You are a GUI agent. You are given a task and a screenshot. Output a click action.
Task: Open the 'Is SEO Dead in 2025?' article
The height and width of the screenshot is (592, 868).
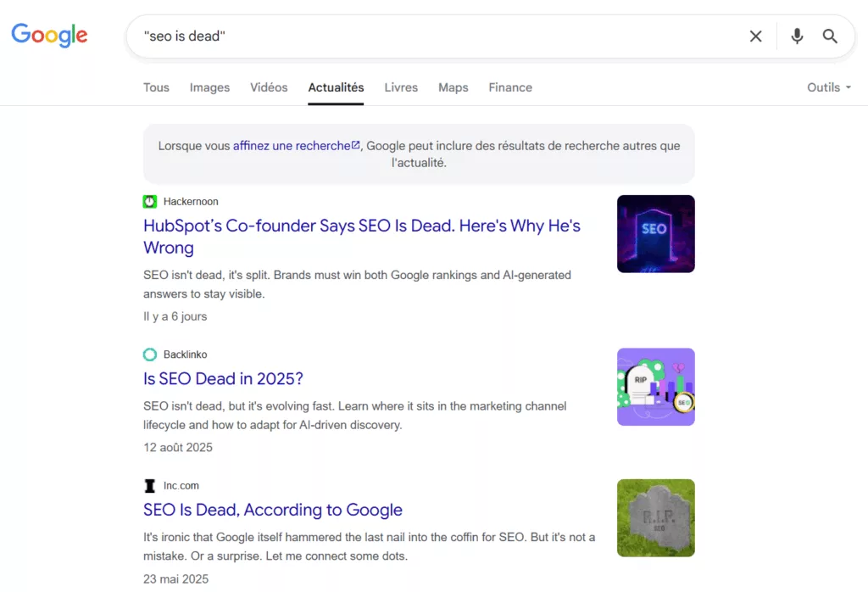pos(223,378)
